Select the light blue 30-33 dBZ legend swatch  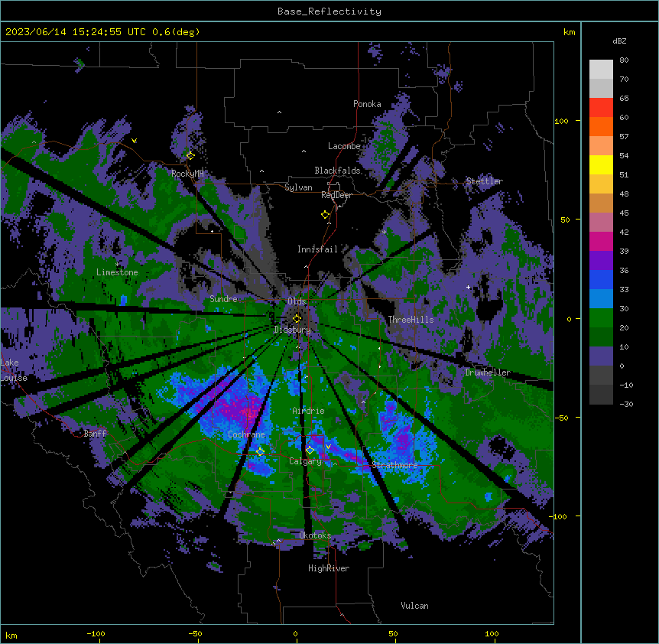pyautogui.click(x=601, y=298)
